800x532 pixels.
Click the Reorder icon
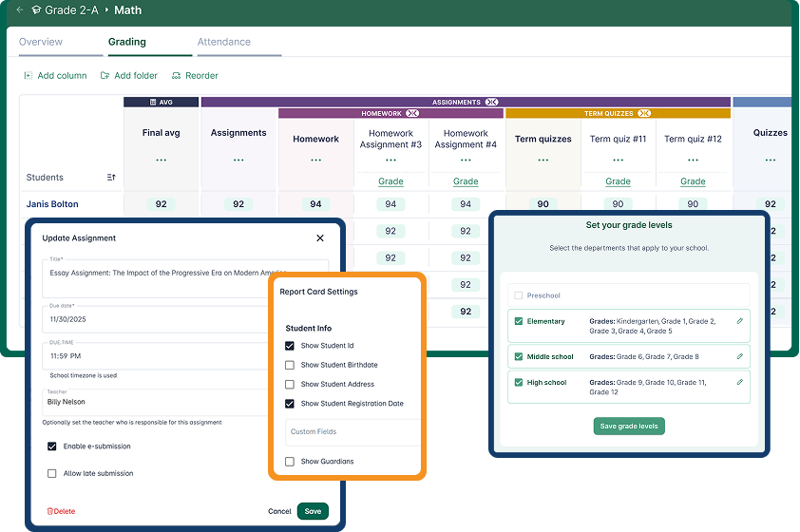(177, 76)
